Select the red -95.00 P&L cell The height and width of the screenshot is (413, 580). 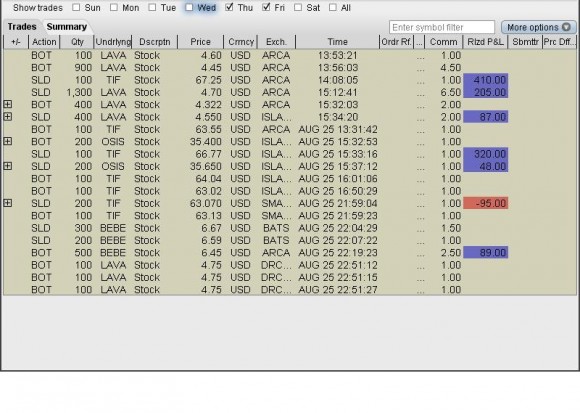point(486,203)
